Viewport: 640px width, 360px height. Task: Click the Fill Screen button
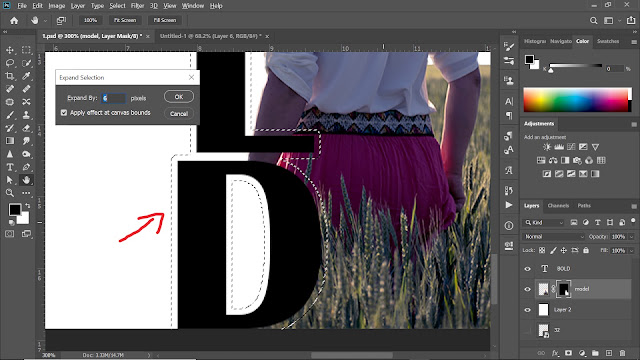click(164, 20)
